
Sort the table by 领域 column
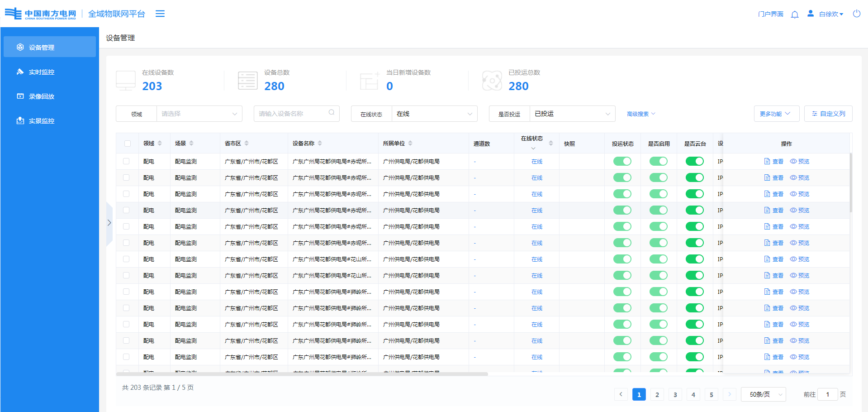click(160, 143)
